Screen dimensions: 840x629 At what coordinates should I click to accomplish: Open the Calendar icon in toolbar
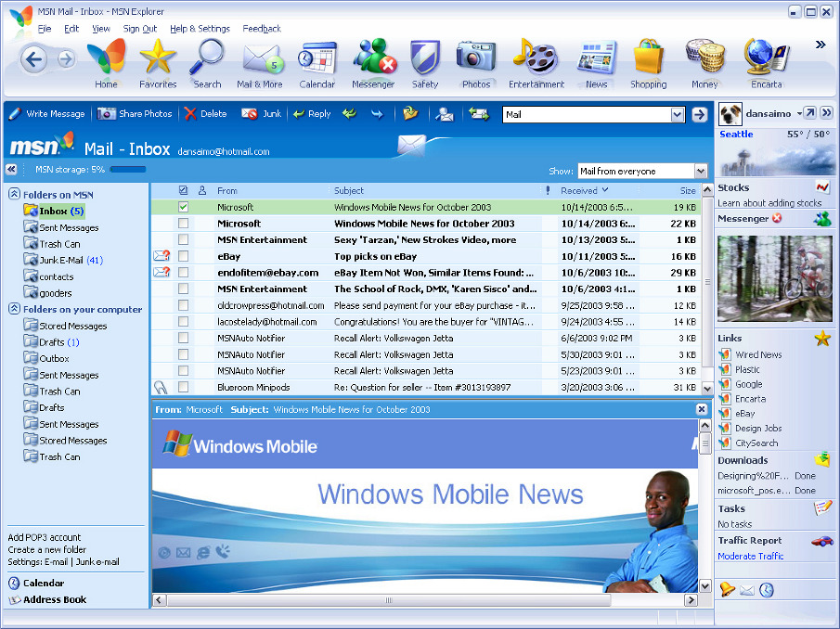[317, 60]
